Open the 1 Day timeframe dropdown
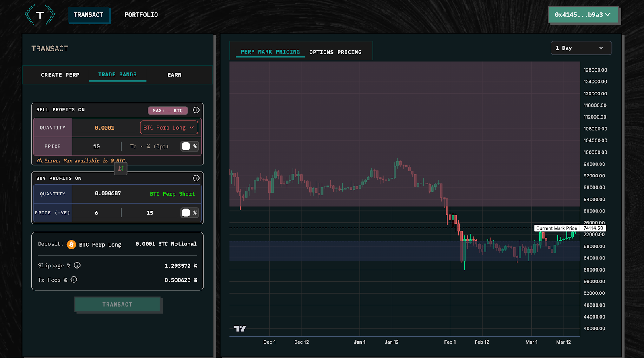The height and width of the screenshot is (358, 644). coord(581,48)
